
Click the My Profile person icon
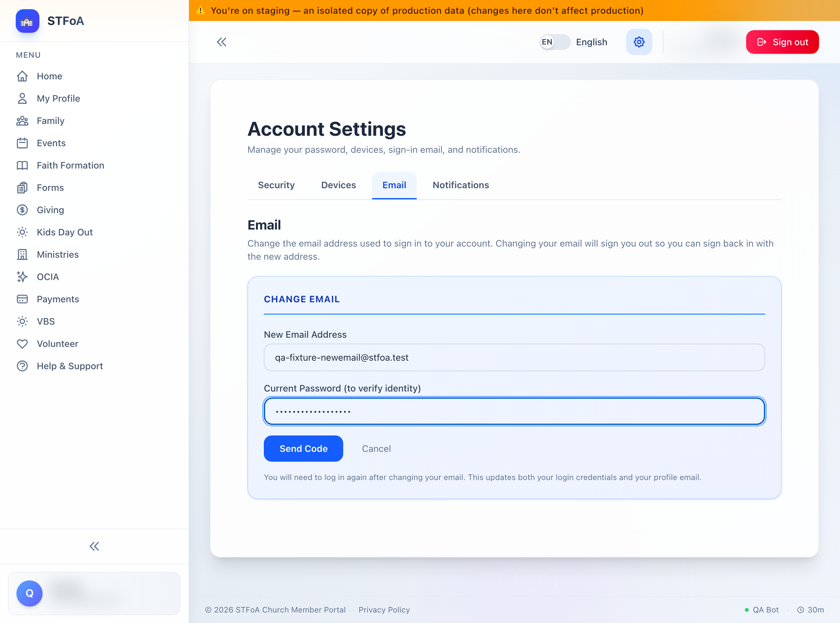(x=22, y=98)
